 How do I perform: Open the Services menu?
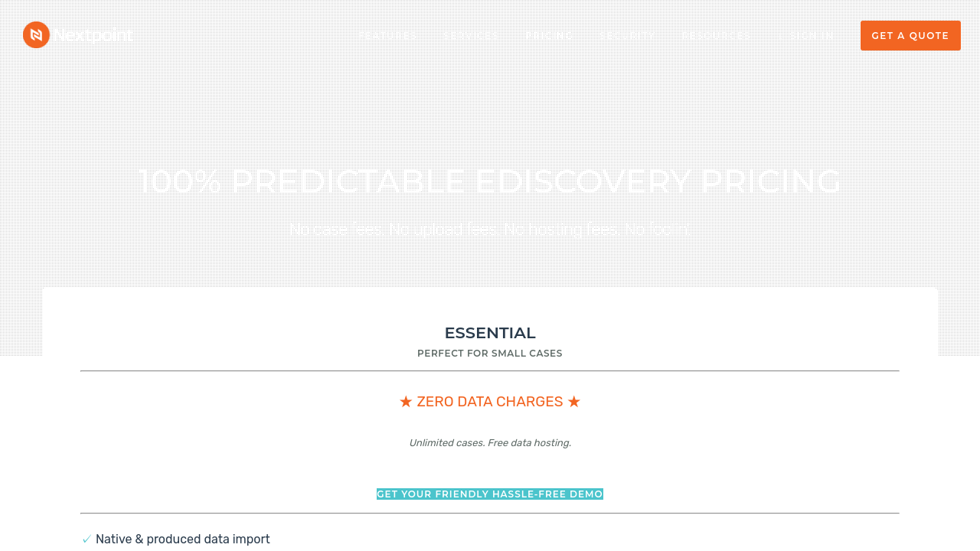click(471, 36)
